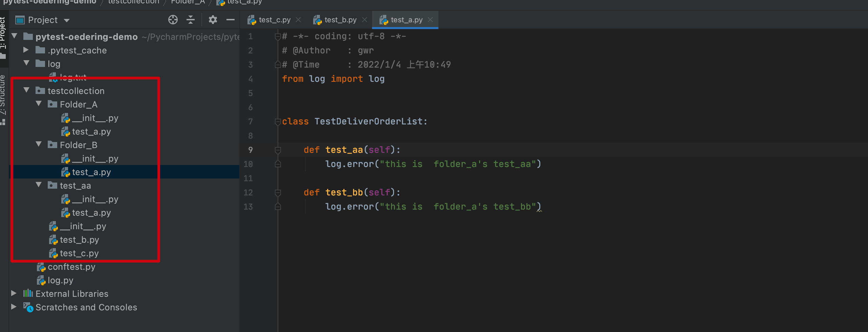This screenshot has height=332, width=868.
Task: Click line number 4 in gutter
Action: coord(251,79)
